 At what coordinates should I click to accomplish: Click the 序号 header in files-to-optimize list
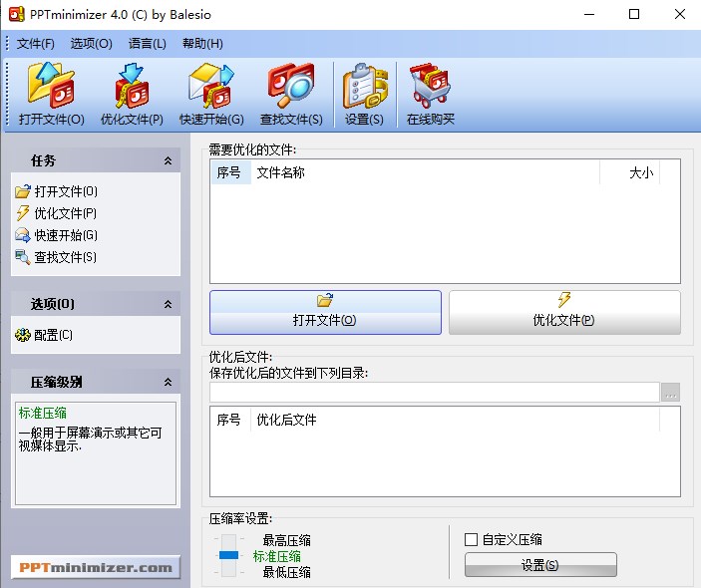pyautogui.click(x=230, y=172)
